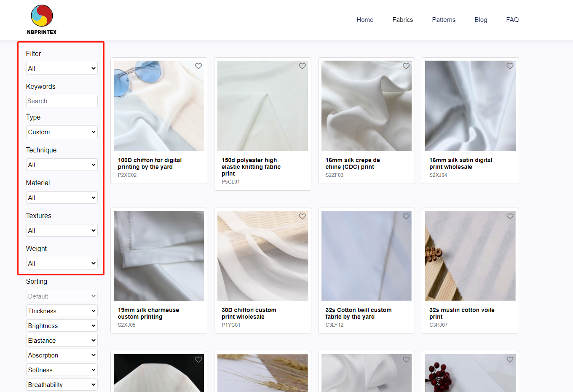This screenshot has height=392, width=573.
Task: Open the Filter dropdown
Action: (x=62, y=68)
